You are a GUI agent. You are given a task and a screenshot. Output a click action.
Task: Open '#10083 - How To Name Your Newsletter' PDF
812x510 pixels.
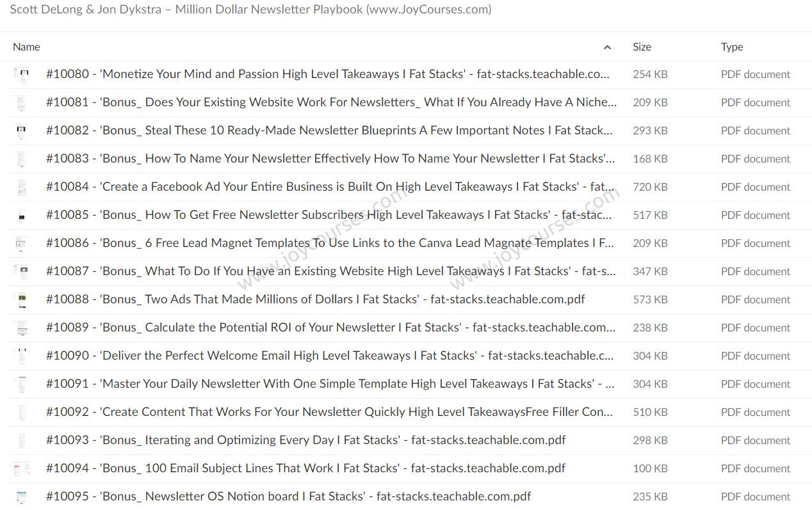[x=332, y=159]
